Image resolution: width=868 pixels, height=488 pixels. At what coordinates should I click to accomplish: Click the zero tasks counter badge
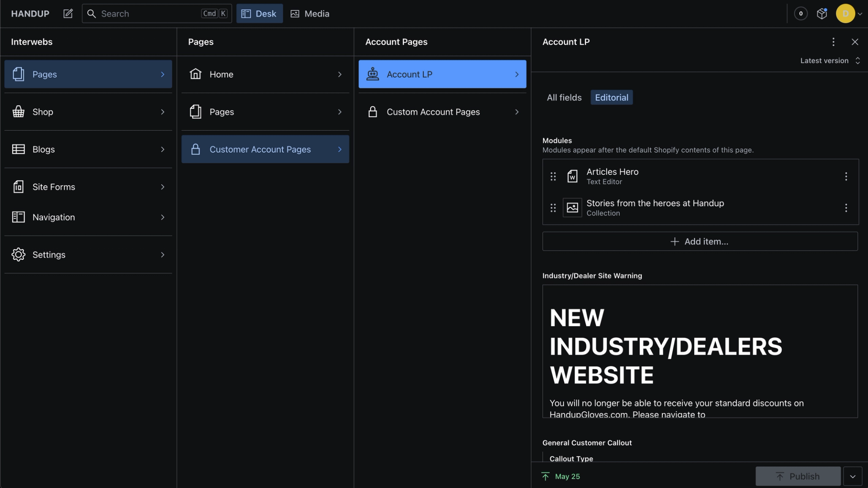click(x=801, y=14)
